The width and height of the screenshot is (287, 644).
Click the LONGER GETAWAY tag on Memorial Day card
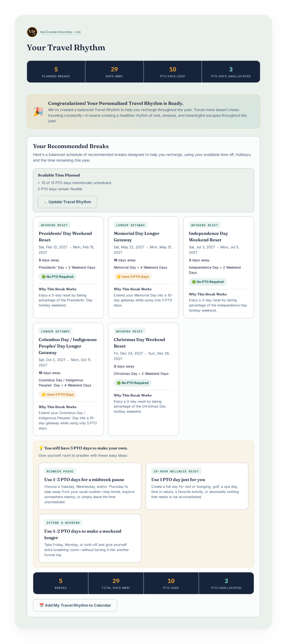pos(131,225)
